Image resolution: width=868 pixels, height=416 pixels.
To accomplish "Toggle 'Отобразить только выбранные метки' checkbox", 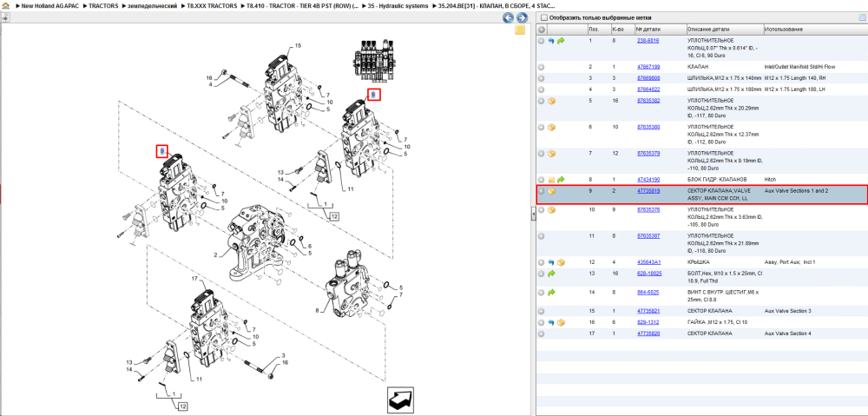I will point(543,17).
